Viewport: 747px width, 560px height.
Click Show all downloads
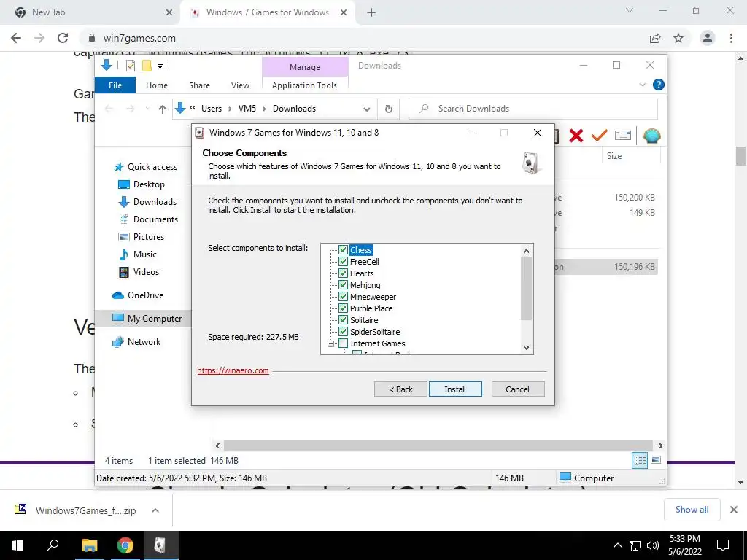tap(692, 510)
